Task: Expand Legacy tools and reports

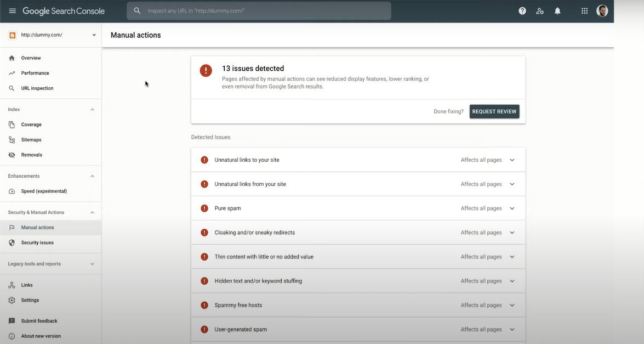Action: (92, 264)
